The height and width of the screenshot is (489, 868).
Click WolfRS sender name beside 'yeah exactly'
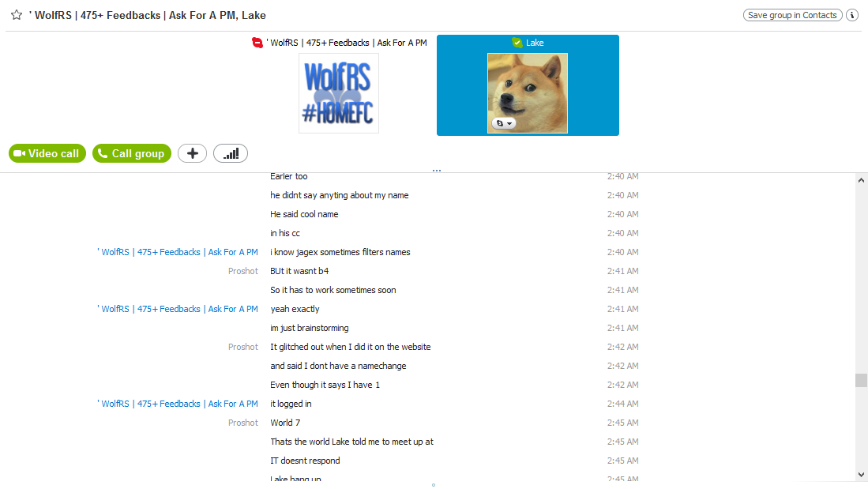pos(178,309)
